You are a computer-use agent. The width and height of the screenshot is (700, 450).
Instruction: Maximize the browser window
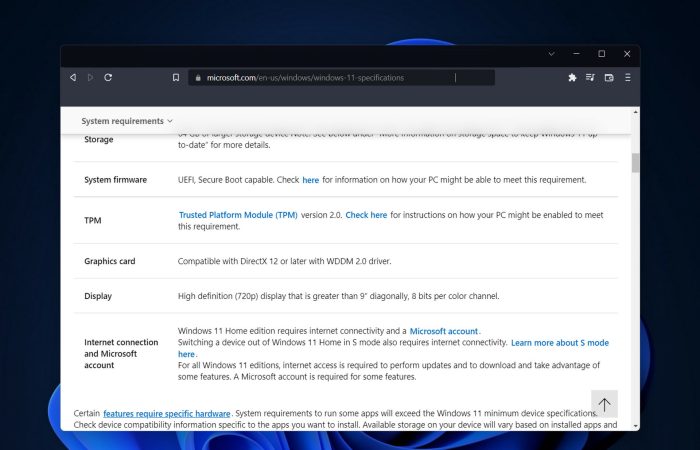(x=602, y=54)
